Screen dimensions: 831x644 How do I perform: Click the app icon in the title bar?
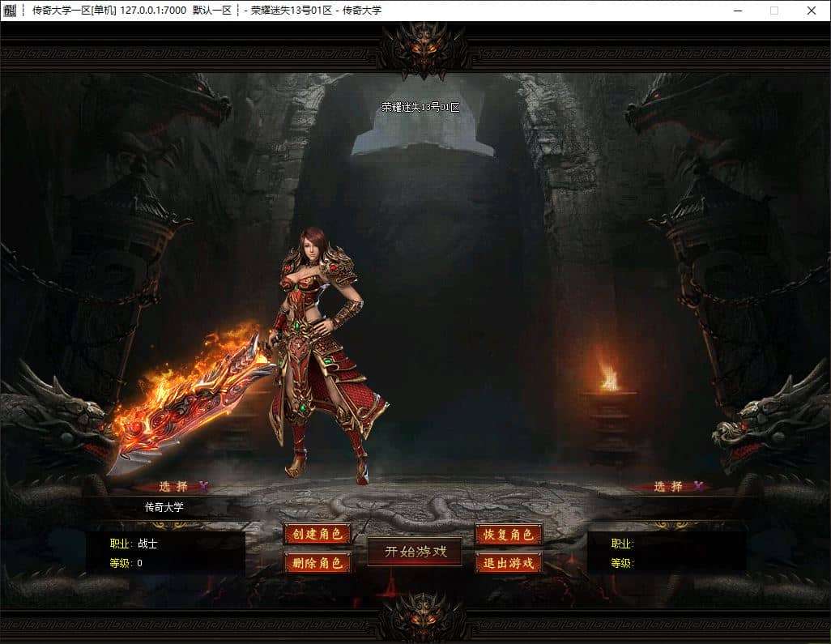(10, 10)
